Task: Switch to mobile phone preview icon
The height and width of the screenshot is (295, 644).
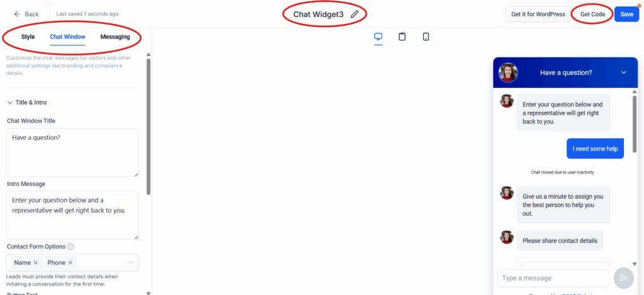Action: point(426,37)
